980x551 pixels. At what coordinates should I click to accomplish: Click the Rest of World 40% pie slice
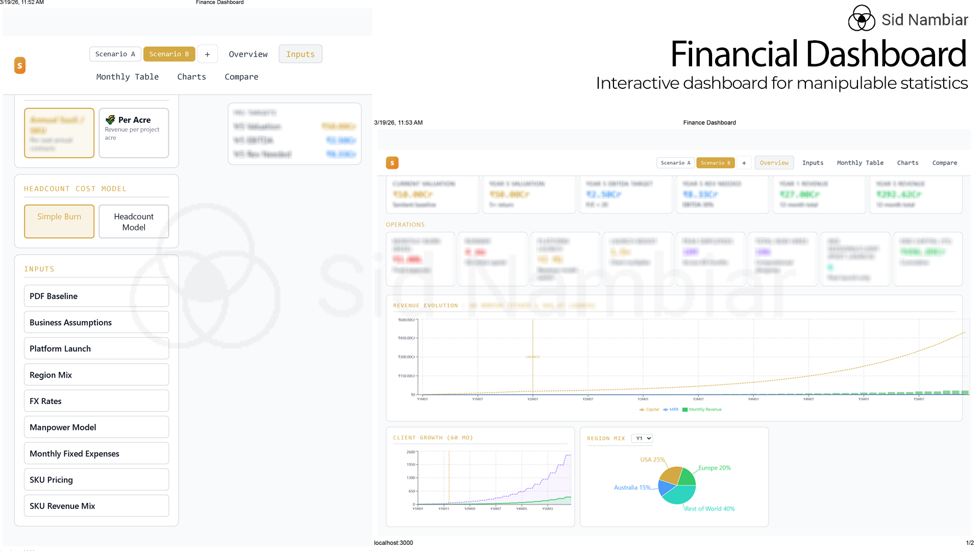point(680,495)
